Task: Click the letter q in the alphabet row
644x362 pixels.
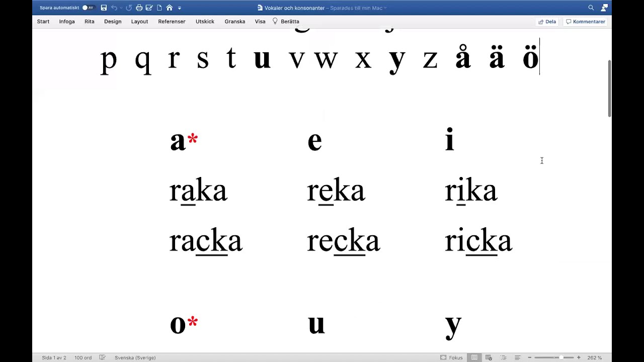Action: pos(143,60)
